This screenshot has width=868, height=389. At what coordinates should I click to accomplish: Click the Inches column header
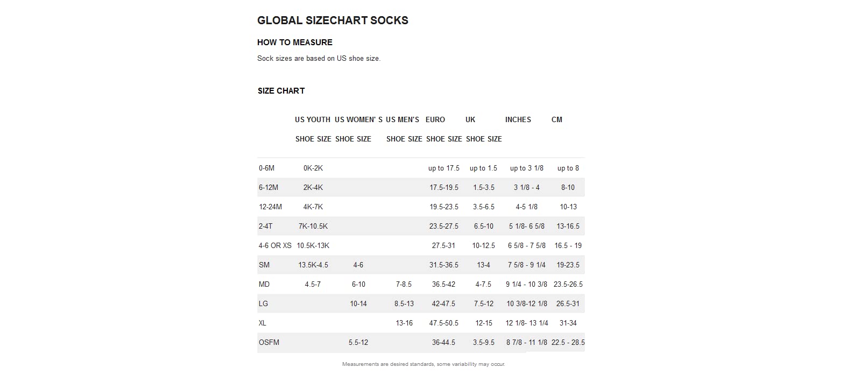[518, 120]
